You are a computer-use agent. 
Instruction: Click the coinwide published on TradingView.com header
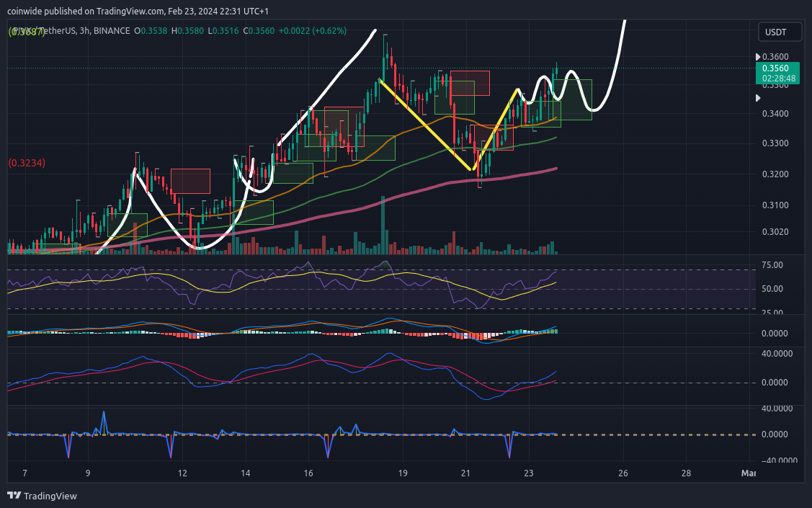coord(138,11)
